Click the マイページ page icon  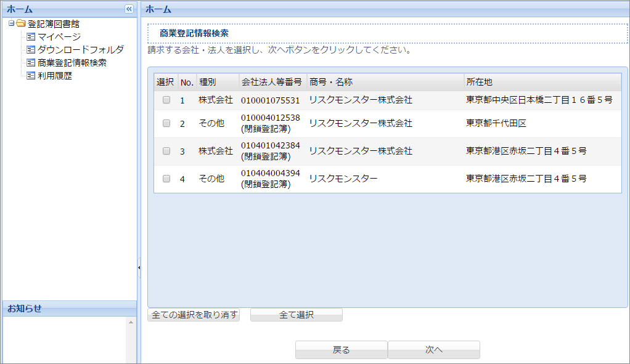[31, 37]
